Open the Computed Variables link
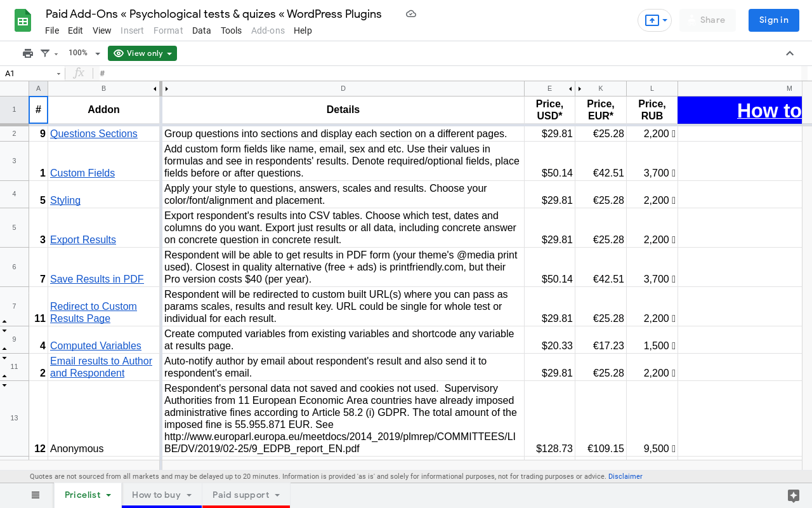 coord(96,346)
